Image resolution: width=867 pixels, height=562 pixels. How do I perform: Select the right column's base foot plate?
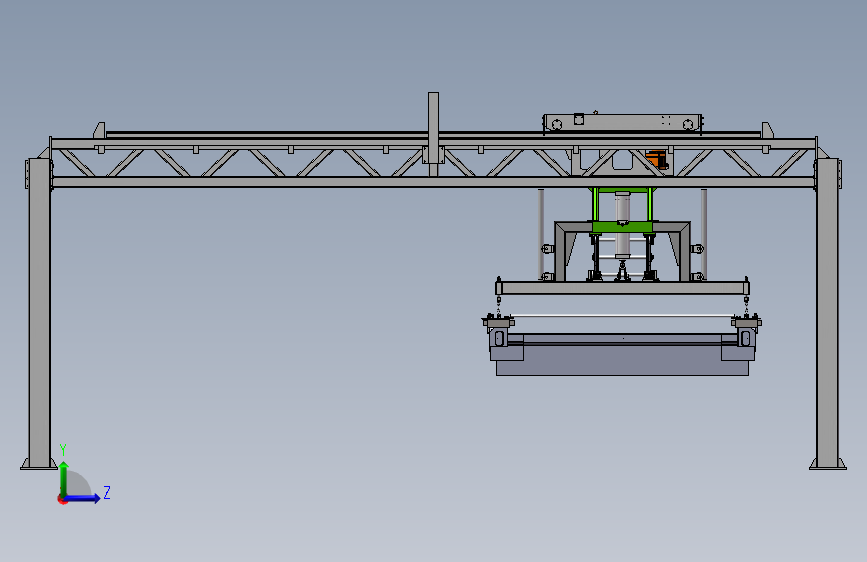coord(828,464)
